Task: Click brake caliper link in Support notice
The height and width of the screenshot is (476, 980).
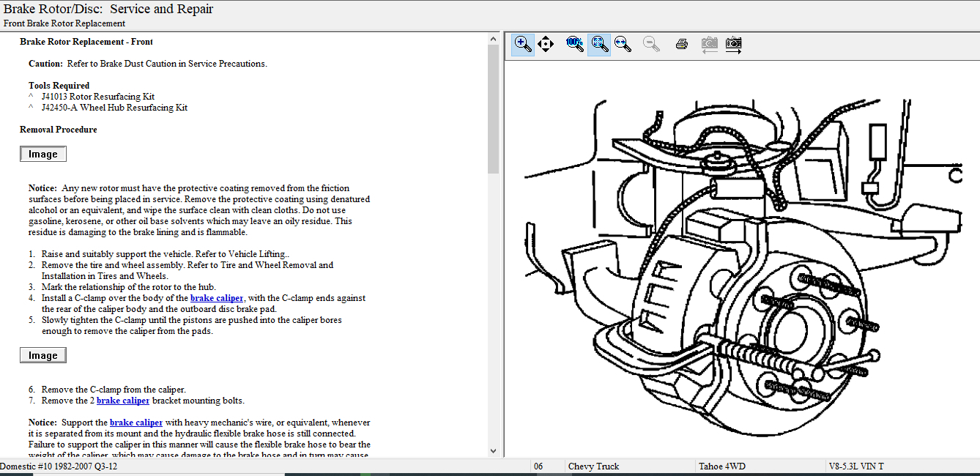Action: 136,423
